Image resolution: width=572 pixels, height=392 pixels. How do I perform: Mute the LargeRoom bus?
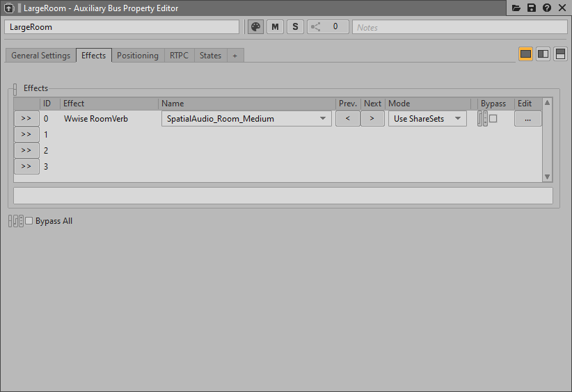point(276,26)
